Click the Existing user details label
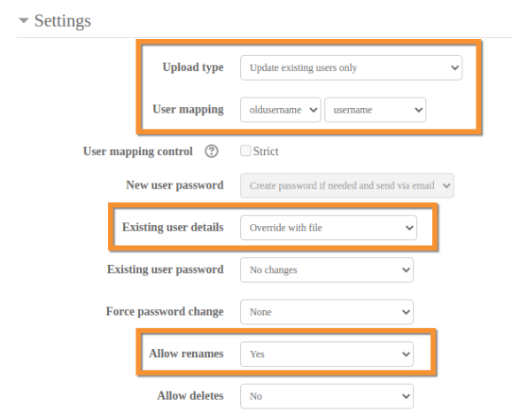The image size is (512, 420). coord(173,227)
